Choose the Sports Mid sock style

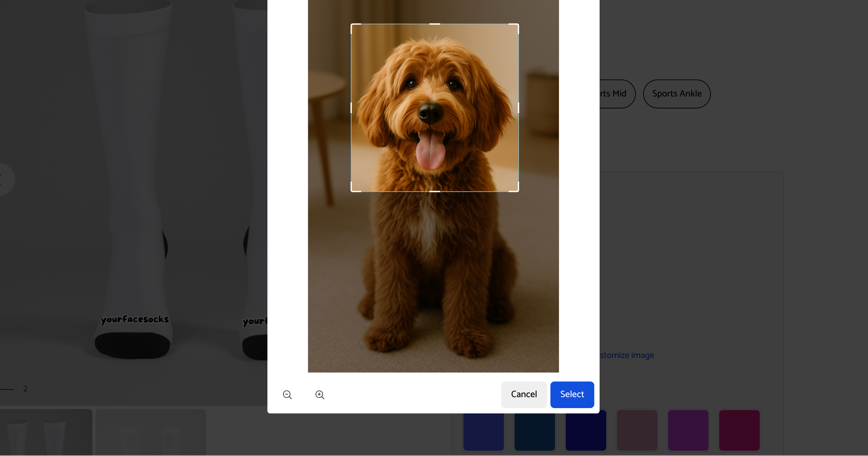pos(617,94)
